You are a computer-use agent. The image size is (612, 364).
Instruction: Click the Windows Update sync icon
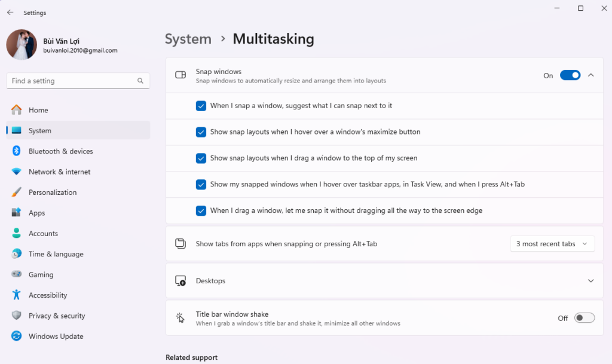tap(17, 337)
